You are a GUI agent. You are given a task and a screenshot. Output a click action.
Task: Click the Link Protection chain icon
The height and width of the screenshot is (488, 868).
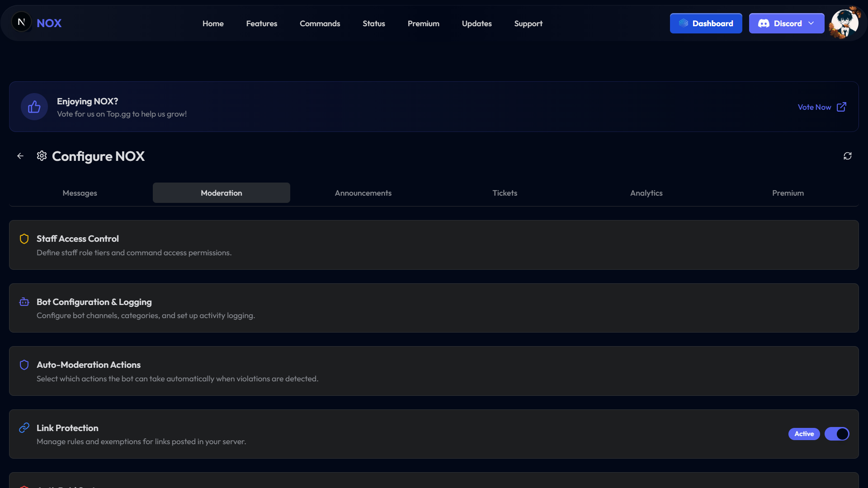[24, 427]
